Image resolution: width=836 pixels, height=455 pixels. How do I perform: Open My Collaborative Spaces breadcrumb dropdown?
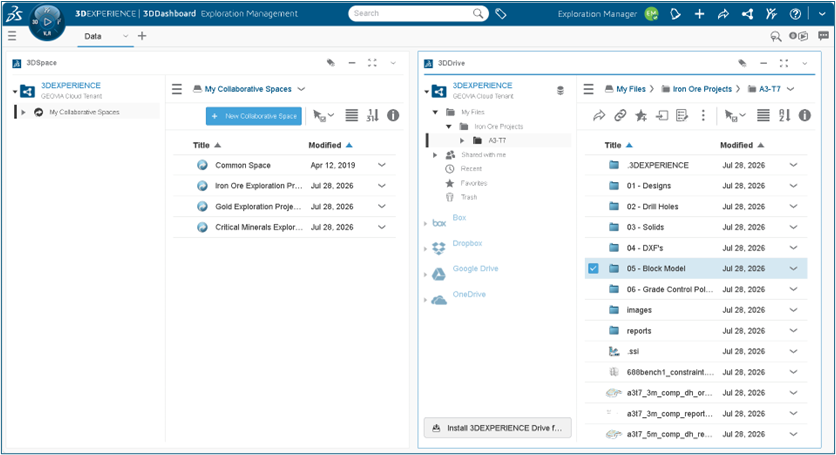[x=301, y=89]
